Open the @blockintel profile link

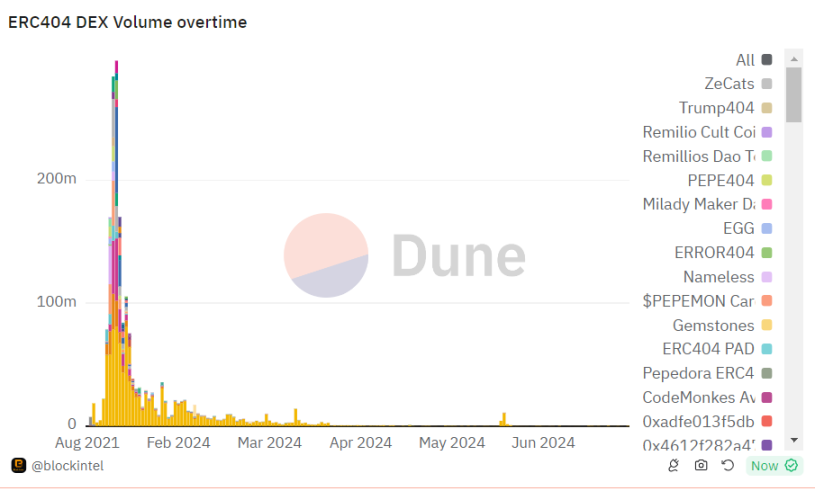tap(67, 465)
